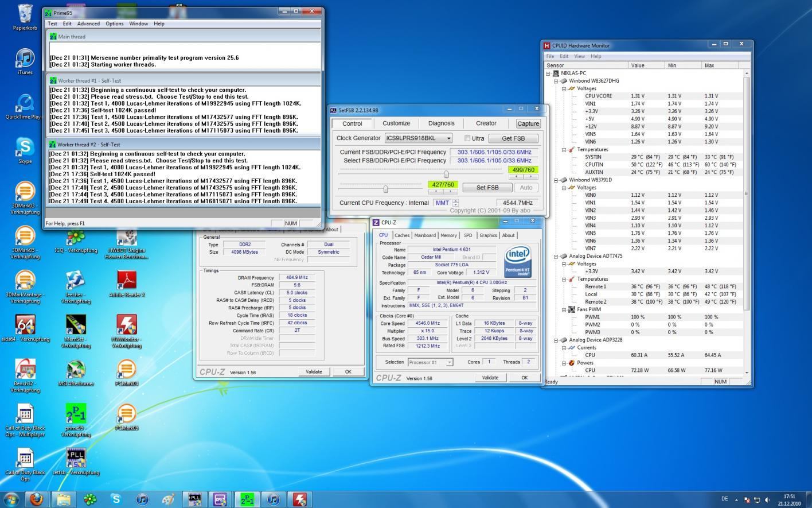The width and height of the screenshot is (812, 508).
Task: Collapse the Powers node in HWMonitor
Action: point(564,363)
